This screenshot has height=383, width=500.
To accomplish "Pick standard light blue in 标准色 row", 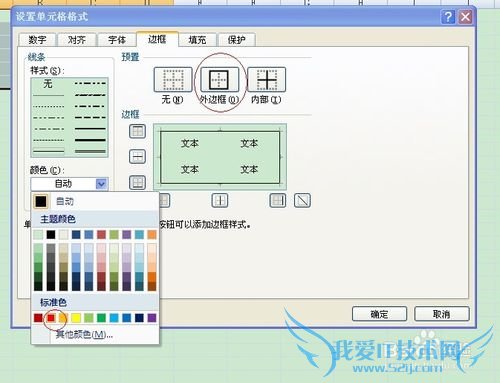I will pos(114,318).
